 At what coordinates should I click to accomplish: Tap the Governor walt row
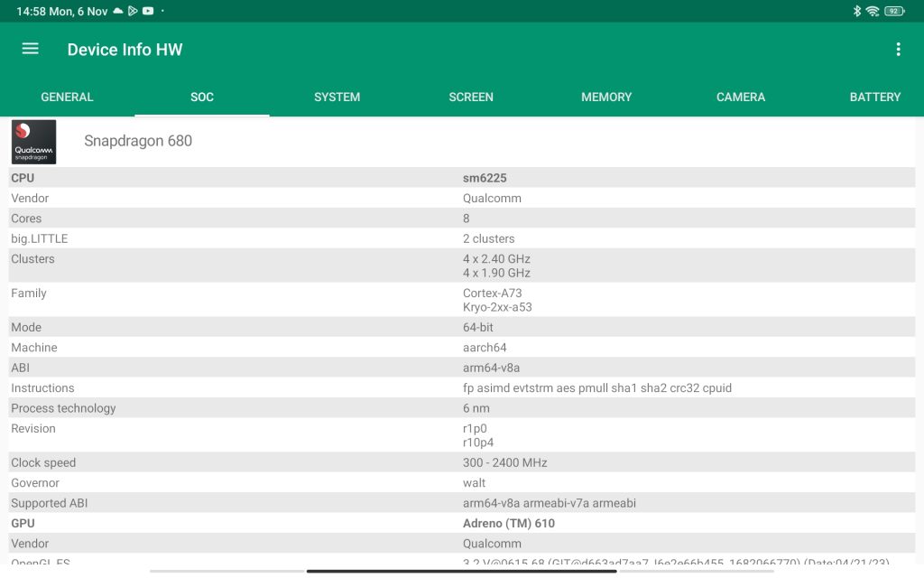(462, 483)
